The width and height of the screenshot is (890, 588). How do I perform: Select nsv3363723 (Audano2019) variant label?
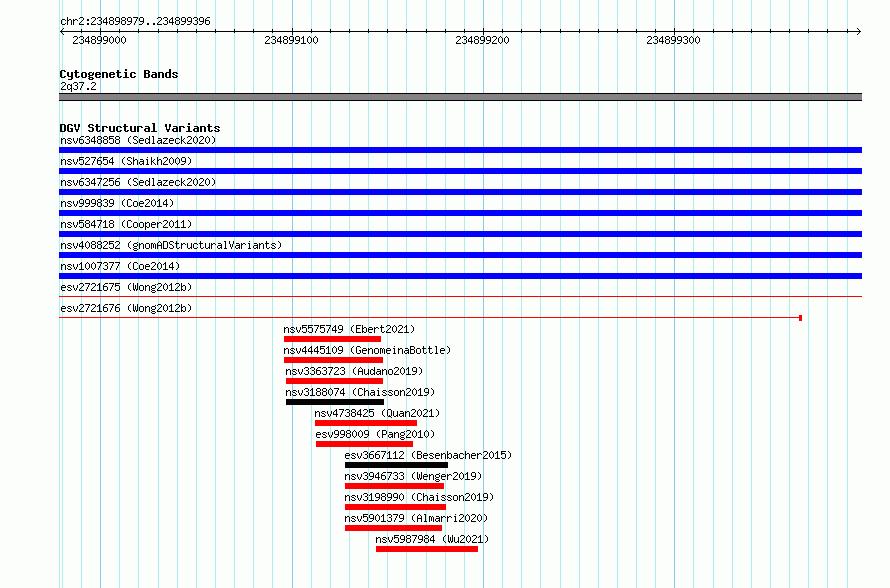pos(354,371)
